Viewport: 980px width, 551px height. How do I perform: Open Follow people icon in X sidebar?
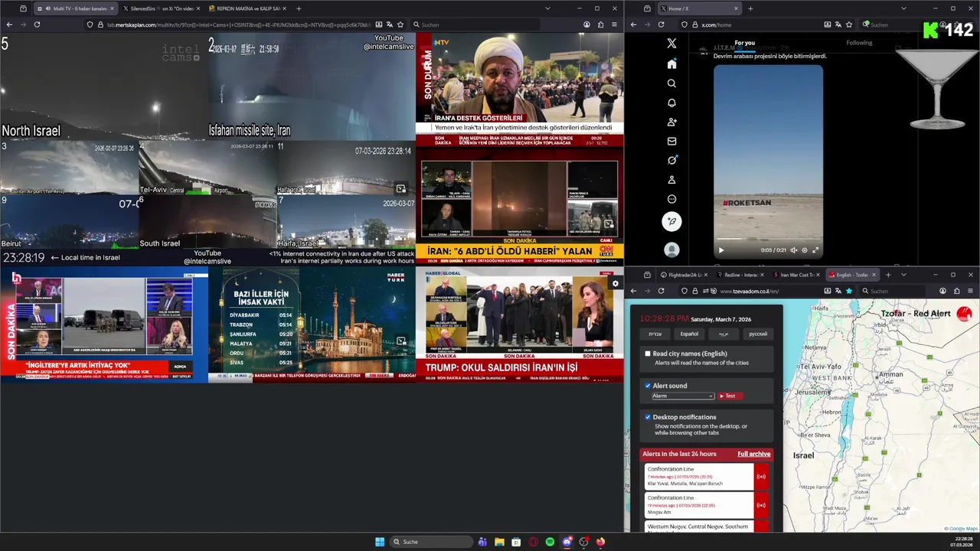(671, 122)
